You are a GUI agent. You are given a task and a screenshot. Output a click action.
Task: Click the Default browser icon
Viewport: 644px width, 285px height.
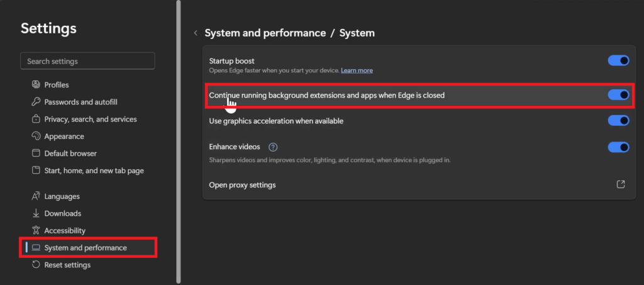(36, 154)
